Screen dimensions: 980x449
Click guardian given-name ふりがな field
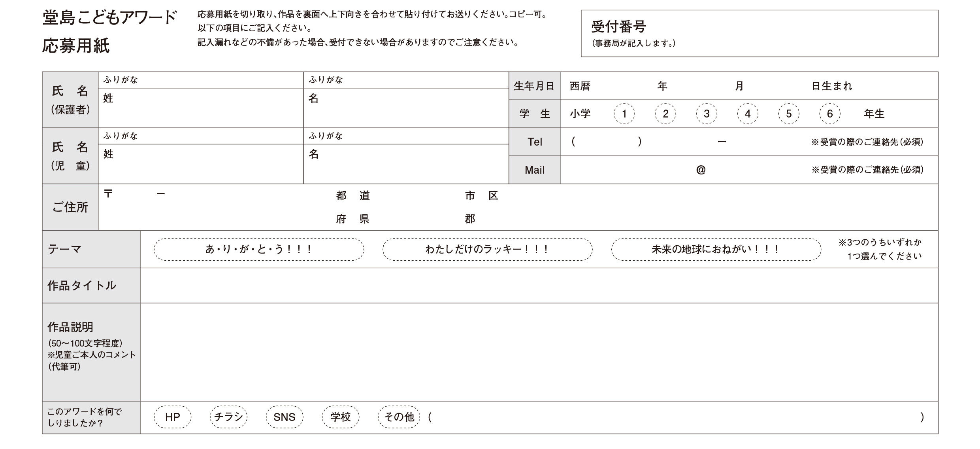pos(406,80)
